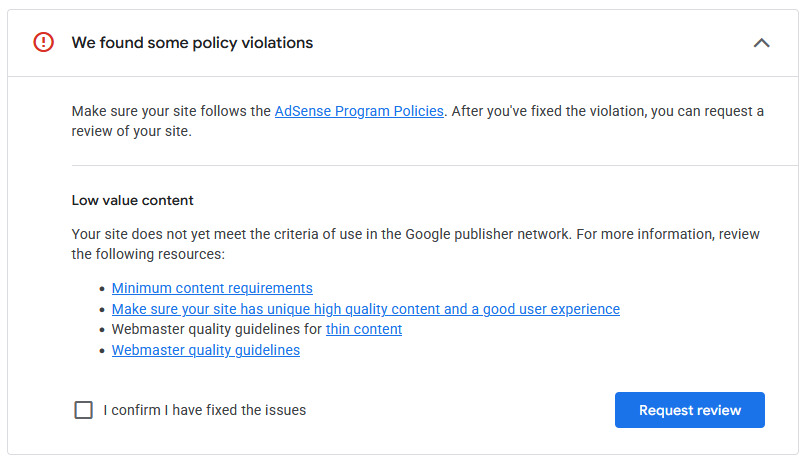This screenshot has height=461, width=805.
Task: Click the 'Make sure your site follows' text
Action: click(x=171, y=111)
